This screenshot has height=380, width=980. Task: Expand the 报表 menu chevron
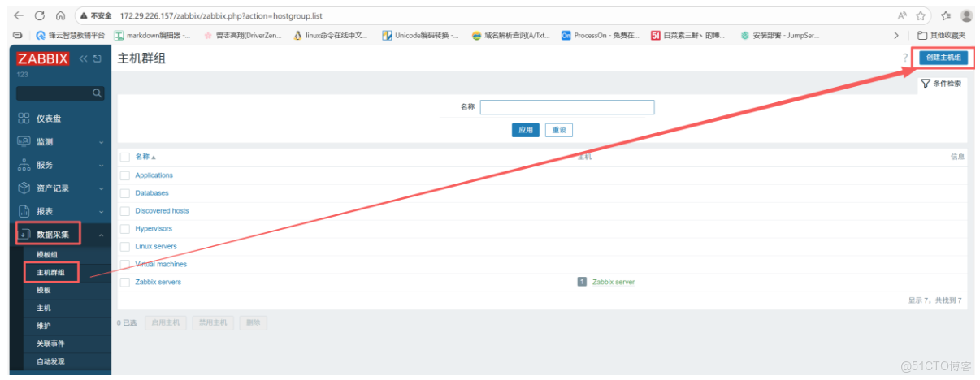pyautogui.click(x=102, y=212)
